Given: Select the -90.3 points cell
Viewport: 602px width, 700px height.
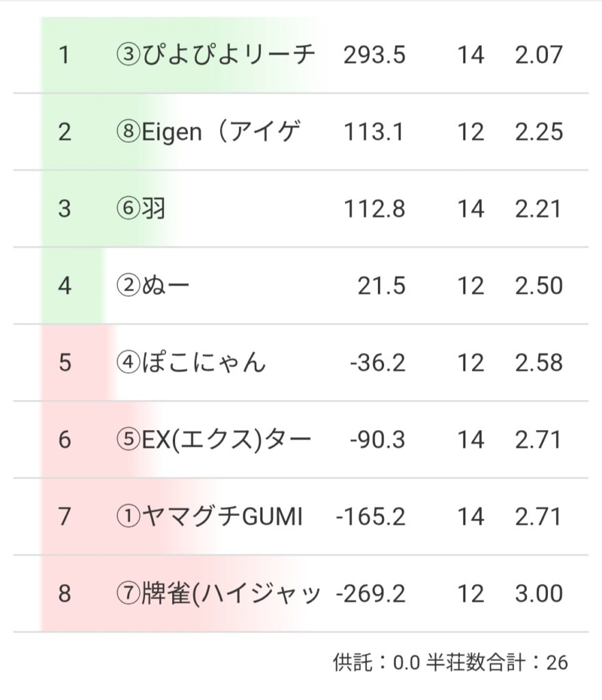Looking at the screenshot, I should [377, 440].
